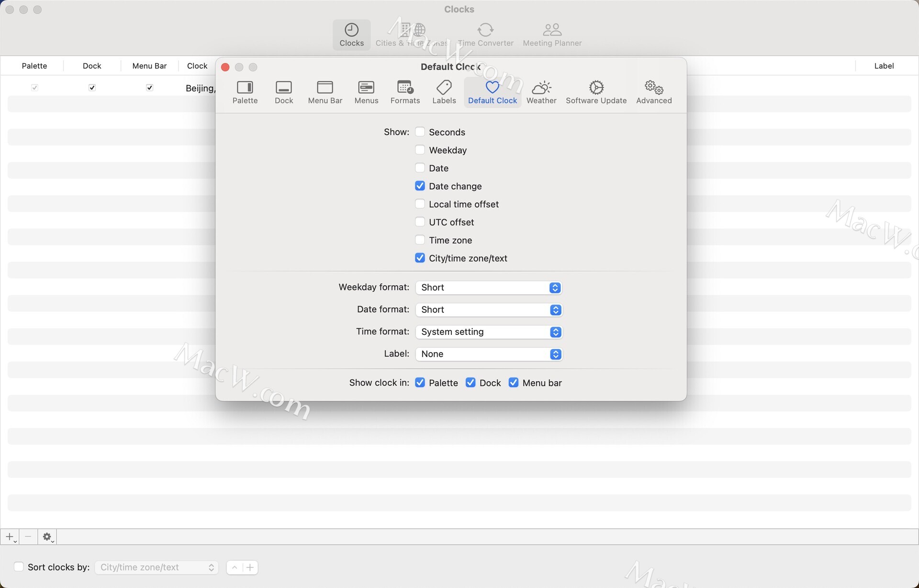Screen dimensions: 919x588
Task: Open Time Converter in main window
Action: point(485,35)
